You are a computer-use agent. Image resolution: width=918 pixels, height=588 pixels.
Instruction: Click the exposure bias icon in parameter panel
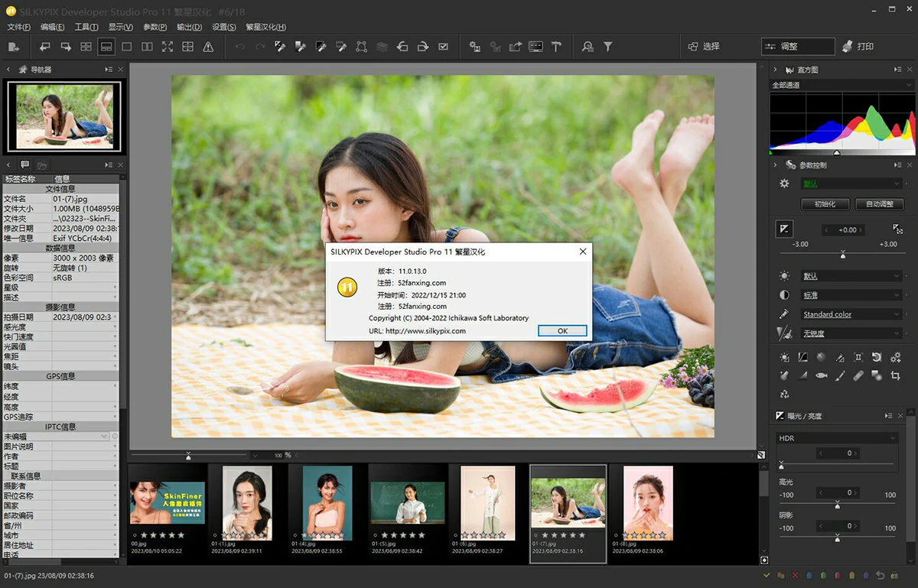click(785, 229)
